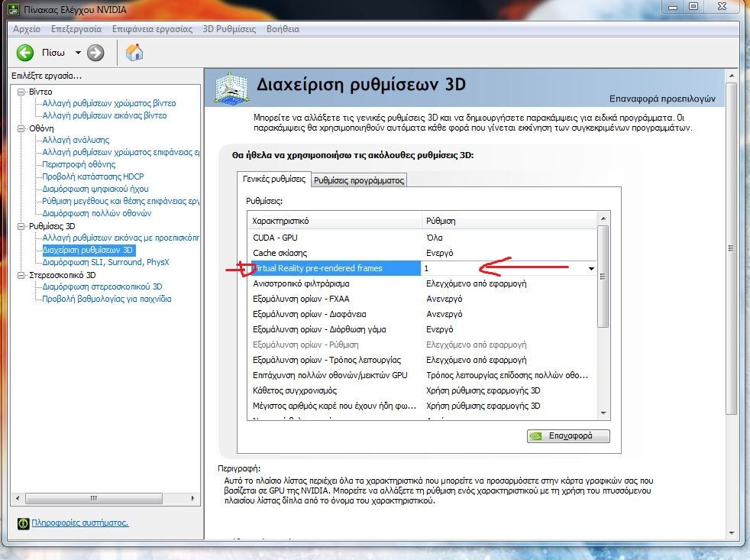Screen dimensions: 750x560
Task: Select the Εξομάλυνση ορίων - FXAA row
Action: [x=422, y=299]
